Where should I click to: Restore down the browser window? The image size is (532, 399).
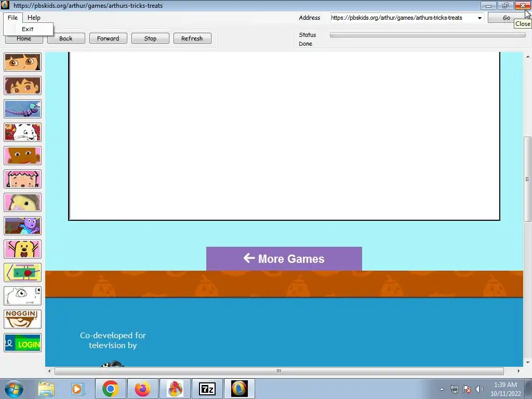505,5
